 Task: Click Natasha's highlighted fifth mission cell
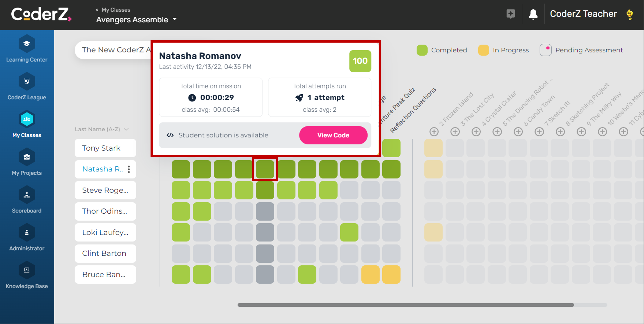(x=265, y=169)
